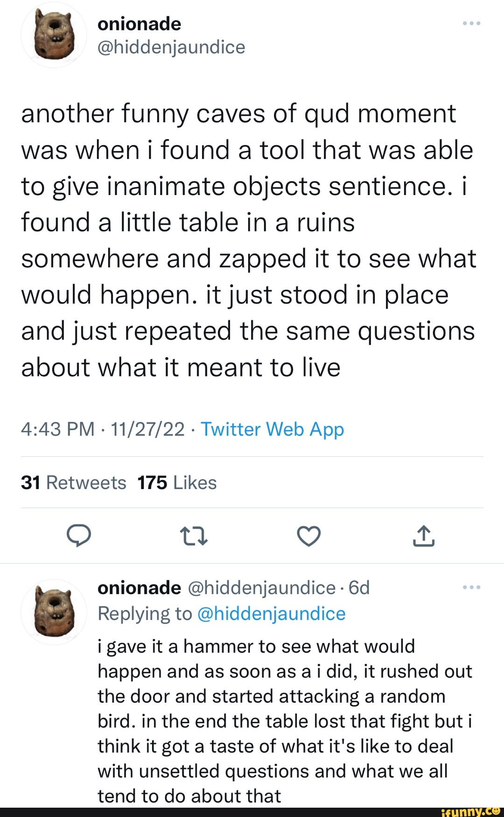The width and height of the screenshot is (504, 817).
Task: Open three-dot menu on reply tweet
Action: point(471,587)
